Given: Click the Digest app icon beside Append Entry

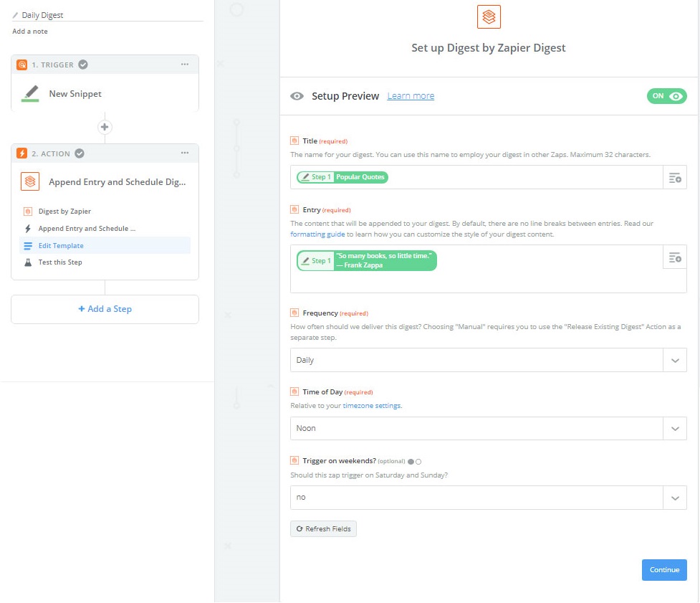Looking at the screenshot, I should pos(30,181).
